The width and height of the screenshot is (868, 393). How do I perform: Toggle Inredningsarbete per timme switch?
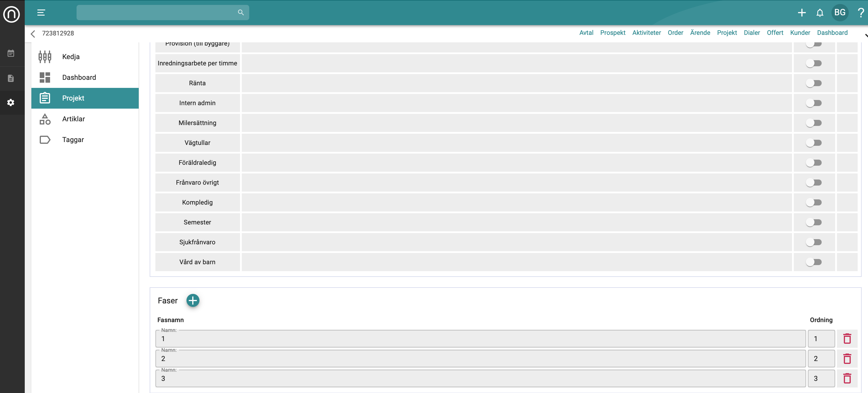tap(814, 63)
